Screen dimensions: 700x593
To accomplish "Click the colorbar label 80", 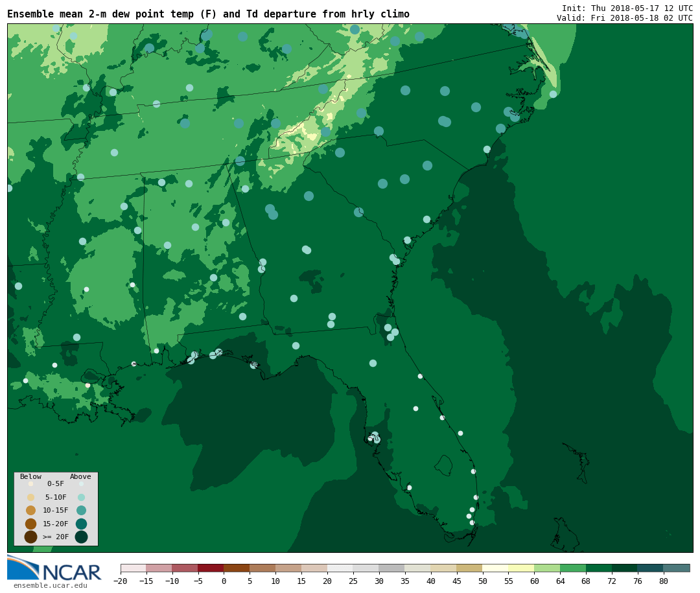I will [664, 581].
